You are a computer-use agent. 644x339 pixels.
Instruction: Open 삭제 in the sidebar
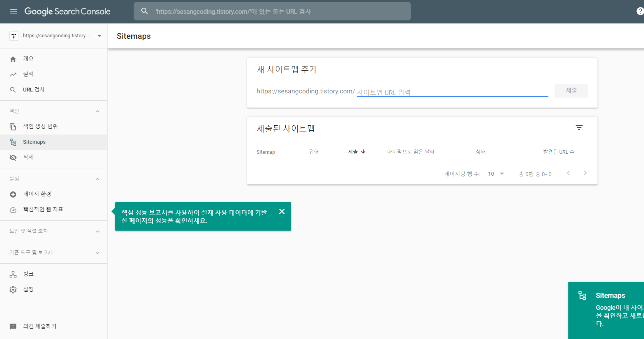click(x=53, y=157)
